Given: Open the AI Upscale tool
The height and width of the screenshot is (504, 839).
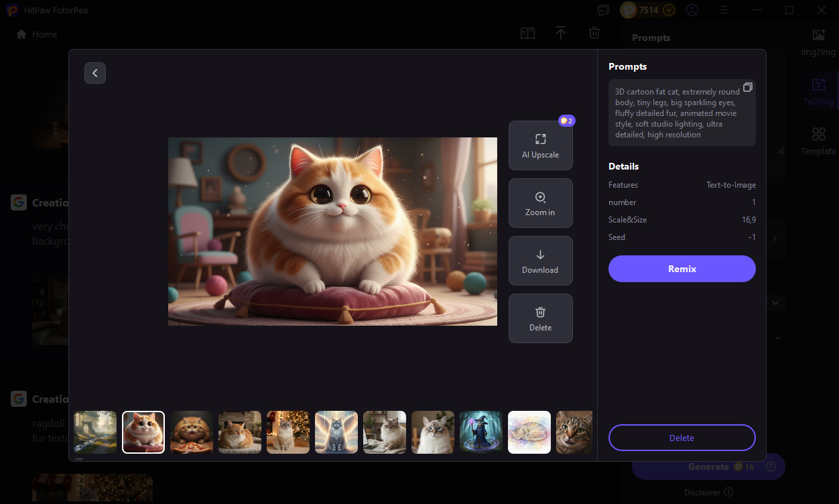Looking at the screenshot, I should coord(540,145).
